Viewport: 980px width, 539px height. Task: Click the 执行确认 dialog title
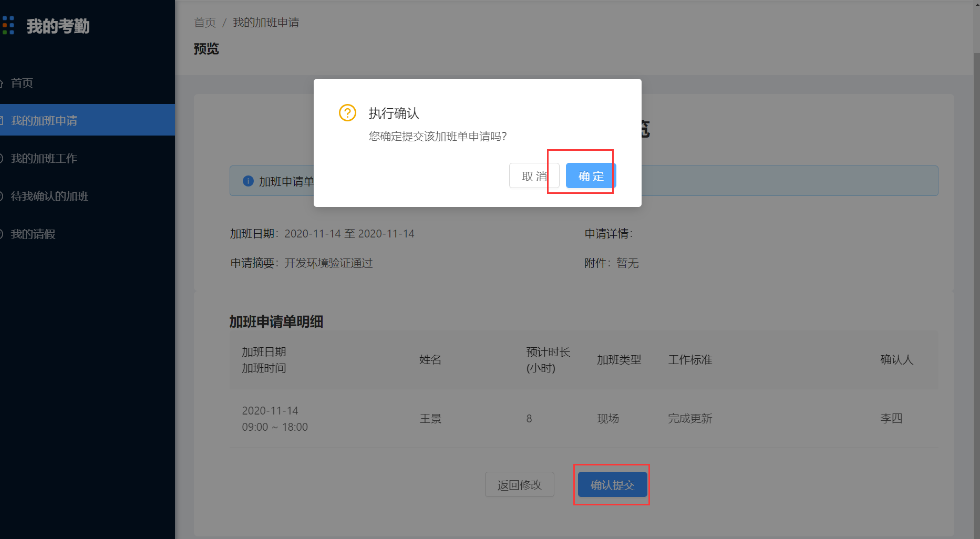[x=394, y=113]
